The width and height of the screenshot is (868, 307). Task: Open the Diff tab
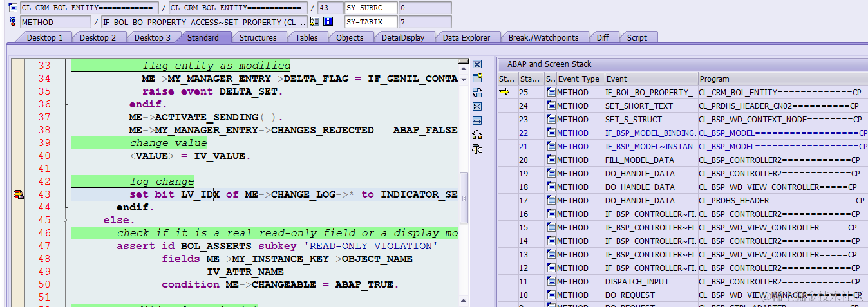603,37
